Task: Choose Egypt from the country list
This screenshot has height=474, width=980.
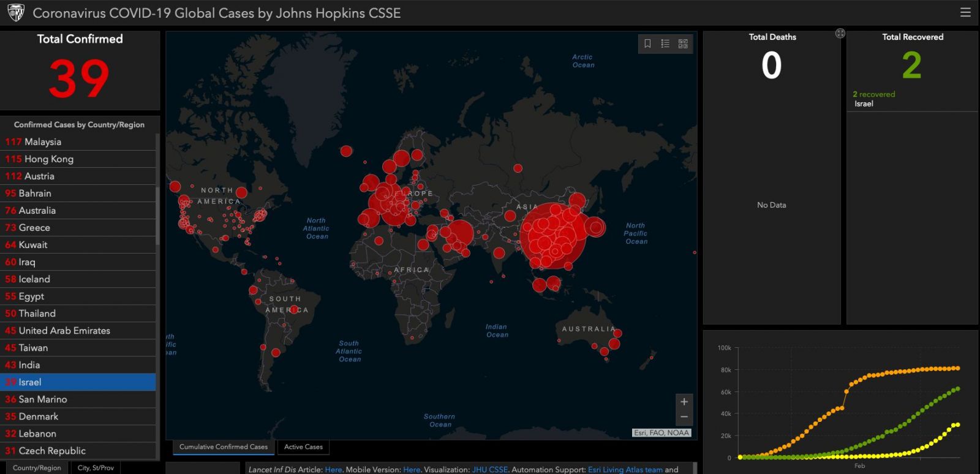Action: coord(78,296)
